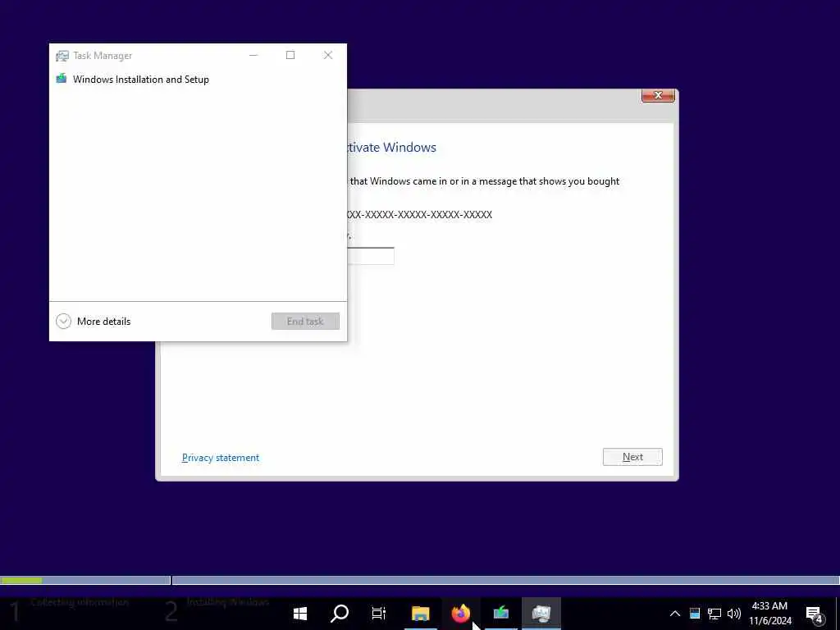Screen dimensions: 840x630
Task: Click the Task Manager title bar icon
Action: point(62,56)
